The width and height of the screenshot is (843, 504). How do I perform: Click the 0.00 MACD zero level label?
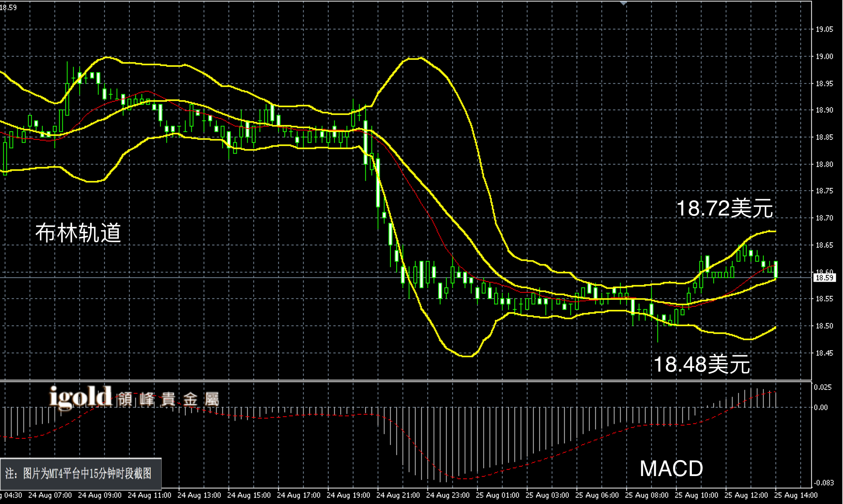(820, 407)
